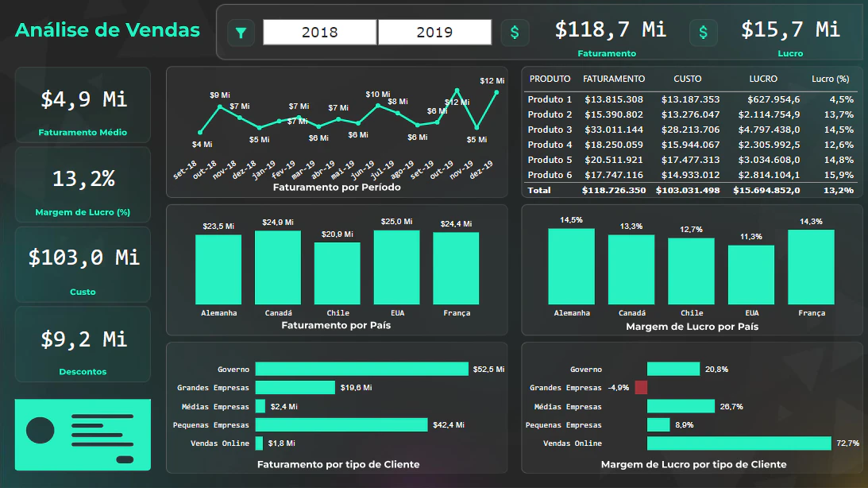Select the Produto 2 table row
The width and height of the screenshot is (868, 488).
(x=690, y=114)
